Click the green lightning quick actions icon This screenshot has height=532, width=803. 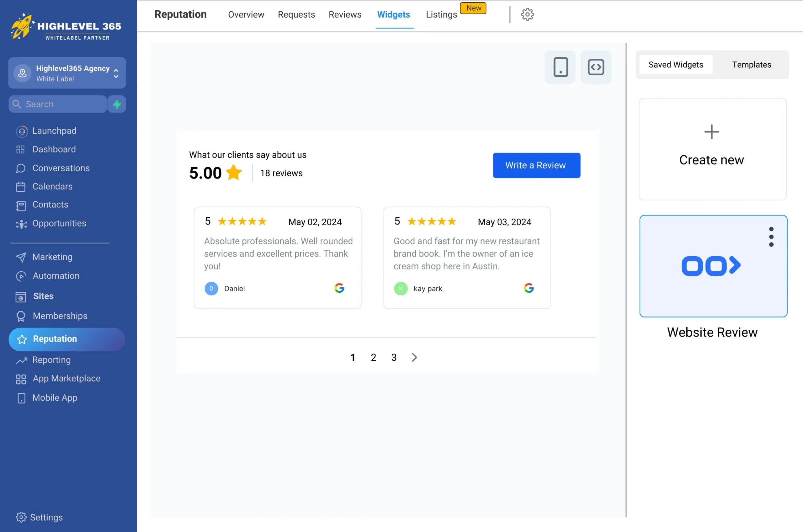point(117,104)
